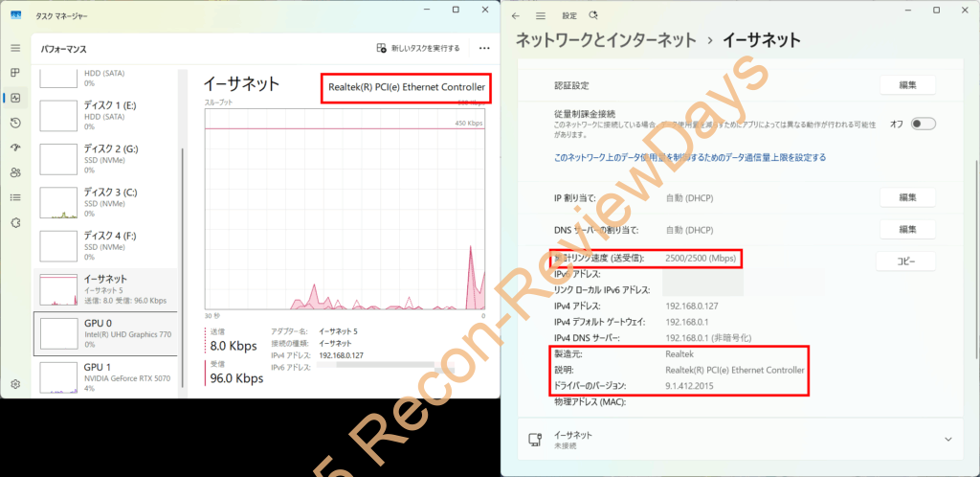Click the back arrow in Settings window
980x477 pixels.
tap(515, 15)
